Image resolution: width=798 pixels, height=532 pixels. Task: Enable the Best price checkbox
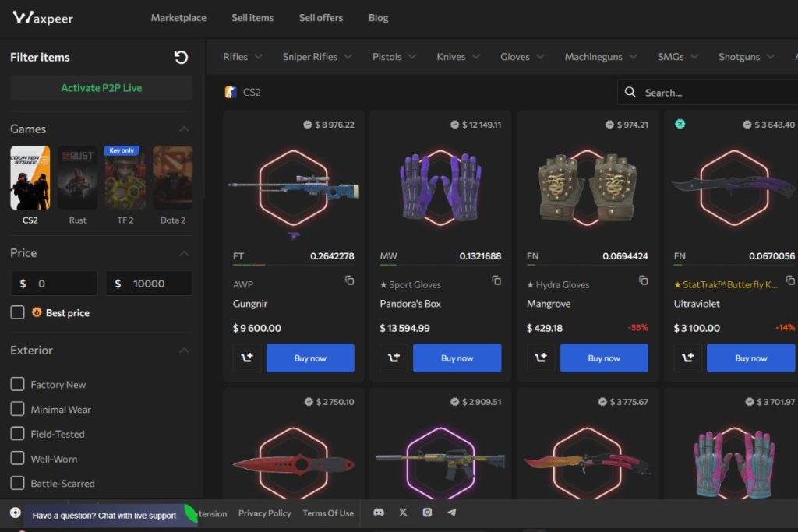click(x=17, y=312)
